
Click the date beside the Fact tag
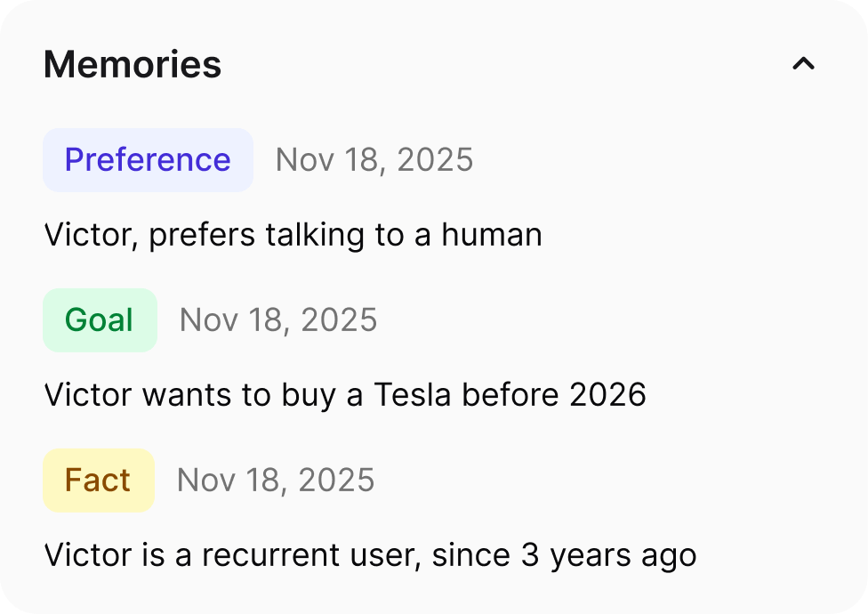click(x=276, y=481)
